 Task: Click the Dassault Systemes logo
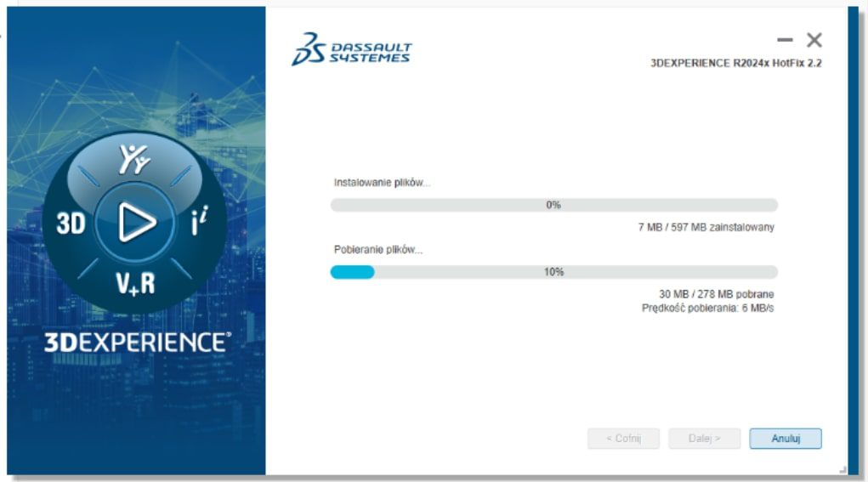tap(351, 49)
